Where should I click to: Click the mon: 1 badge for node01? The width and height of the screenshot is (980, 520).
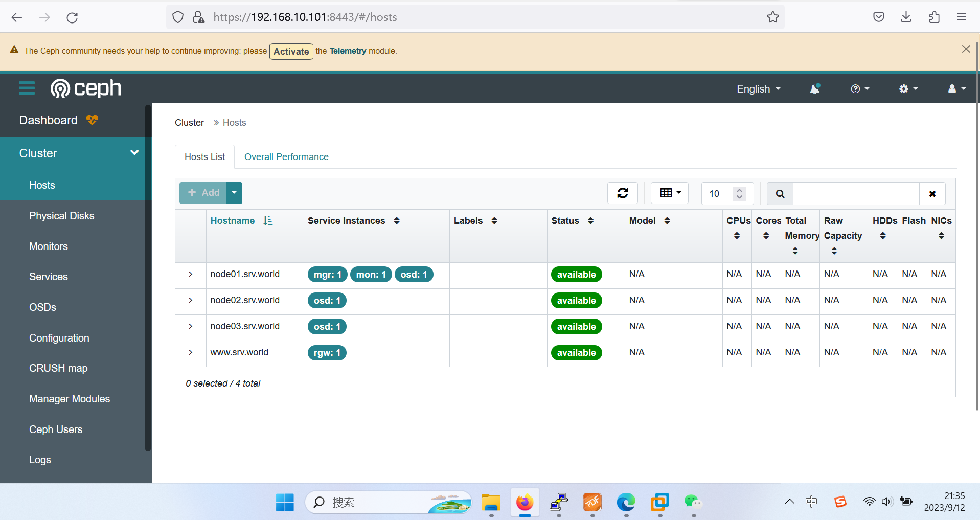[x=371, y=275]
